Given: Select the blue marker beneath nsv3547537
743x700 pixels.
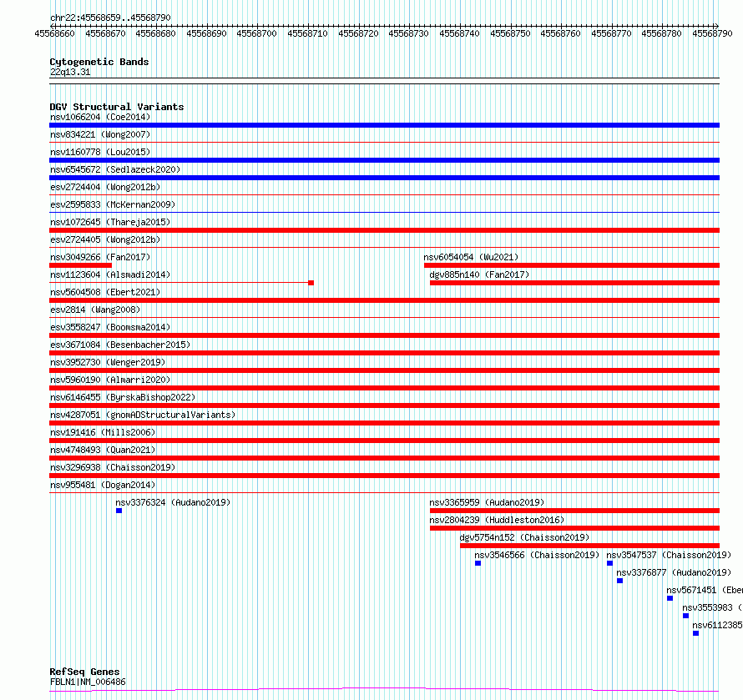Looking at the screenshot, I should [x=610, y=563].
